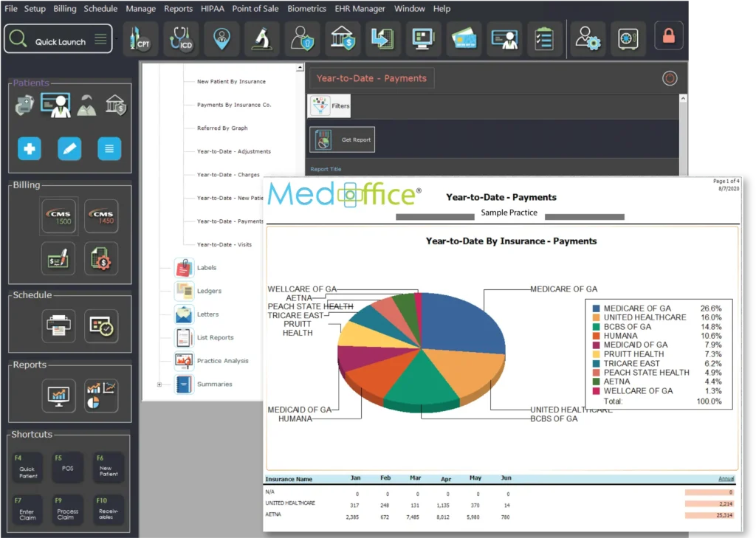Click the microscope lab icon in toolbar

(261, 38)
